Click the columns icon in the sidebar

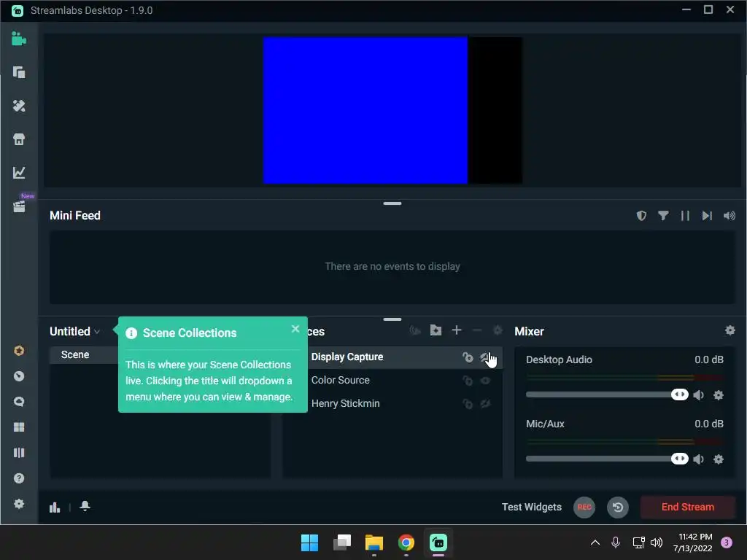coord(19,453)
